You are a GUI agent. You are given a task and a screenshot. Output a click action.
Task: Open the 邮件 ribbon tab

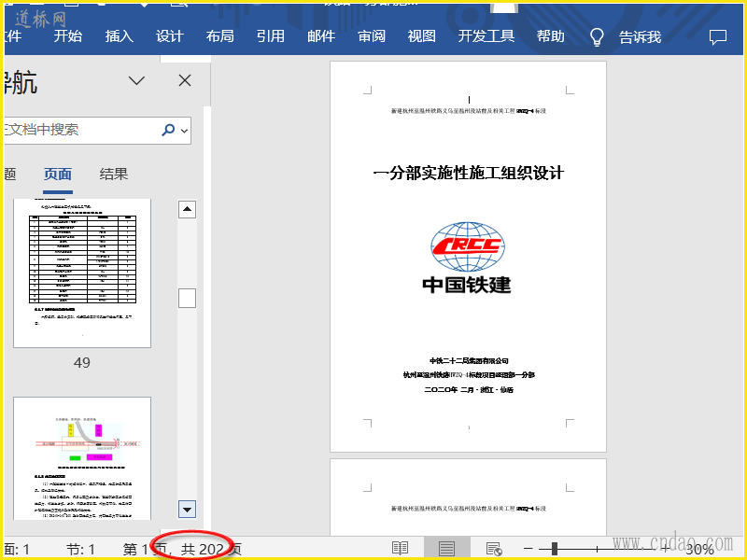coord(321,36)
